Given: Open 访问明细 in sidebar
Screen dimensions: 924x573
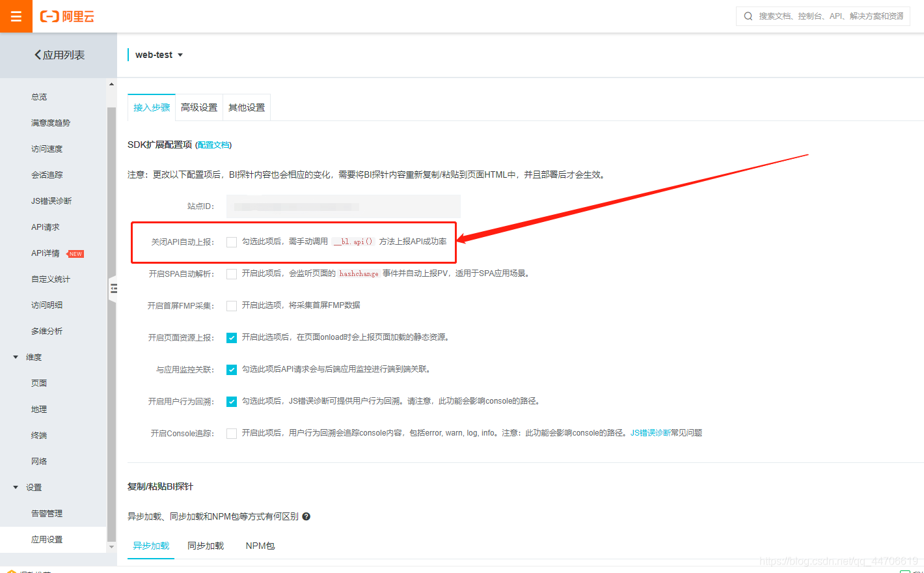Looking at the screenshot, I should pyautogui.click(x=47, y=305).
